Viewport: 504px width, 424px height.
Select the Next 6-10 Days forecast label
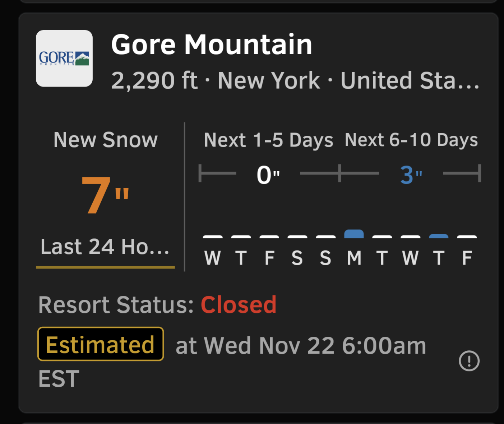coord(411,140)
